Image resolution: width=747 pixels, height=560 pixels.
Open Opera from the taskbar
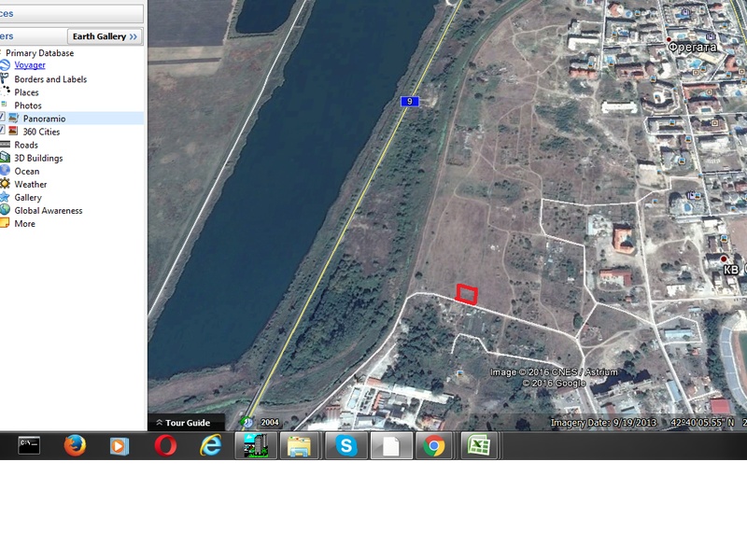pyautogui.click(x=165, y=446)
